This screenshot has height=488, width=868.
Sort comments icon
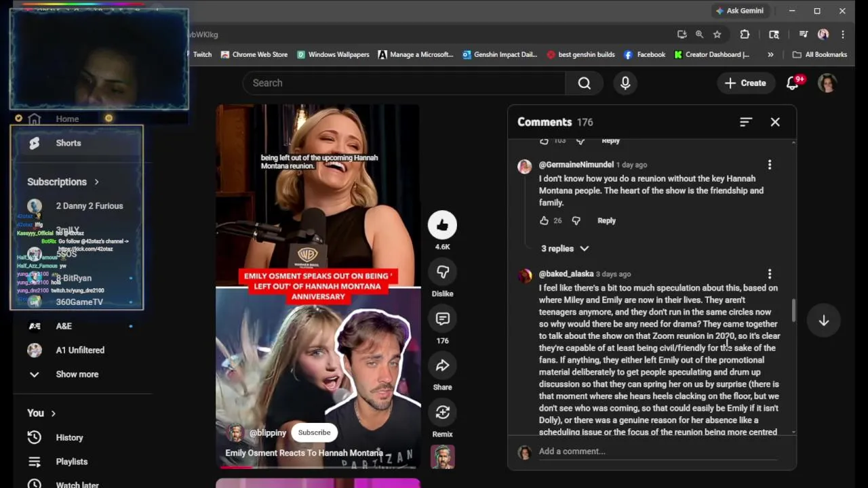click(x=746, y=122)
